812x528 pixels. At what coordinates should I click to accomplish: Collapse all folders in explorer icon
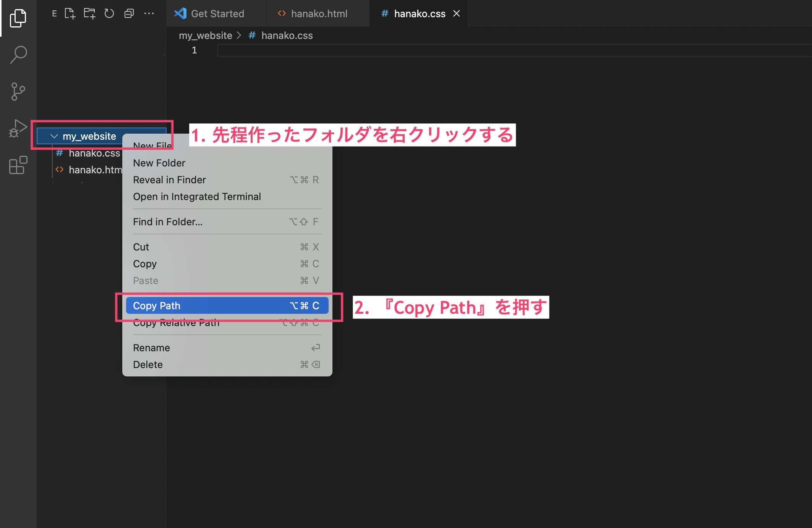[129, 14]
